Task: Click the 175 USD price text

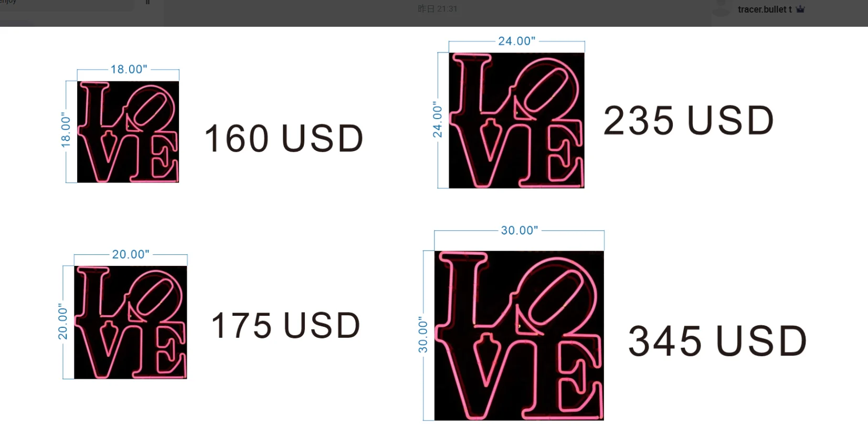Action: (285, 325)
